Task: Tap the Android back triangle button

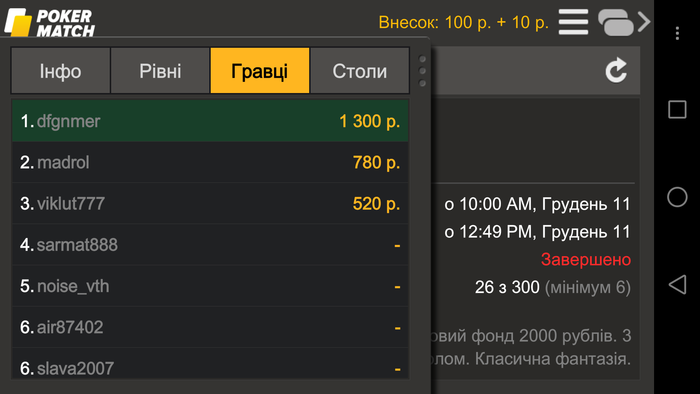Action: pos(677,284)
